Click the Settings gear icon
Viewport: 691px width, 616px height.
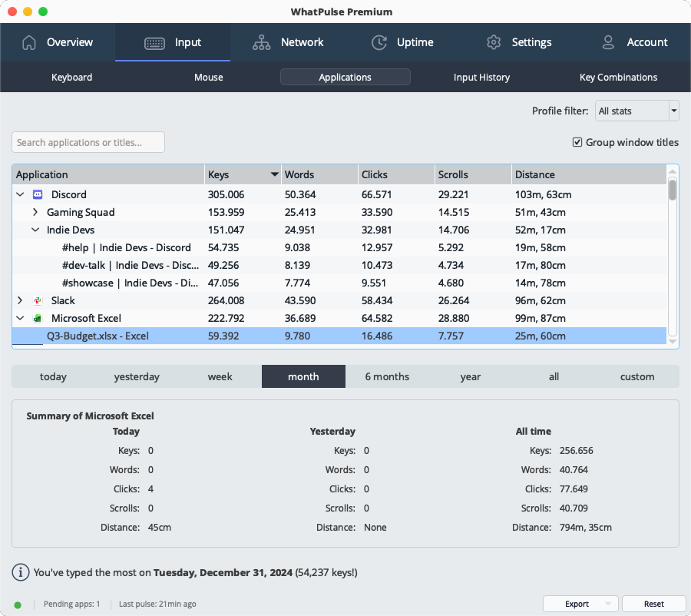(x=494, y=42)
